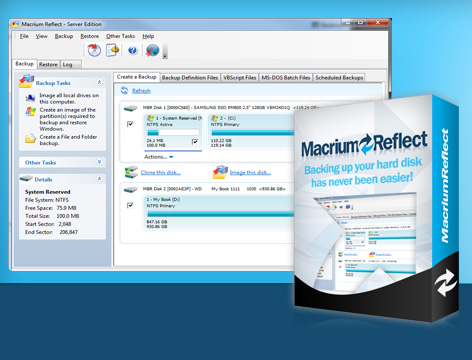Open the MS-DOS Batch Files tab
The image size is (472, 360).
tap(286, 78)
